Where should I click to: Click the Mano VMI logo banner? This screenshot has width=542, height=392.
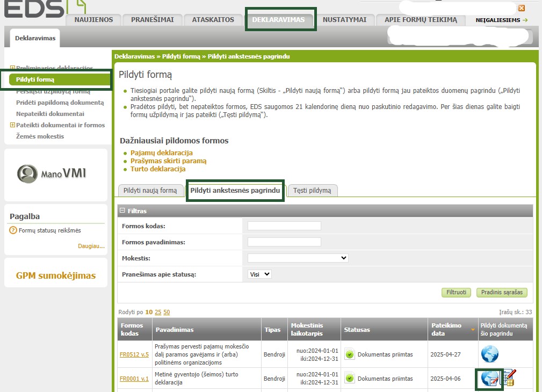[56, 174]
